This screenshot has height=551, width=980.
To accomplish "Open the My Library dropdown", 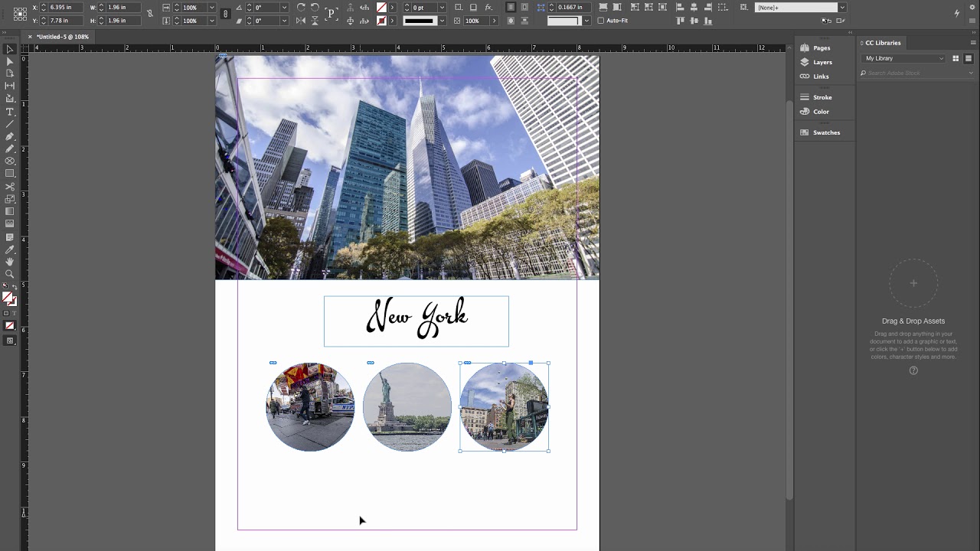I will pyautogui.click(x=904, y=58).
